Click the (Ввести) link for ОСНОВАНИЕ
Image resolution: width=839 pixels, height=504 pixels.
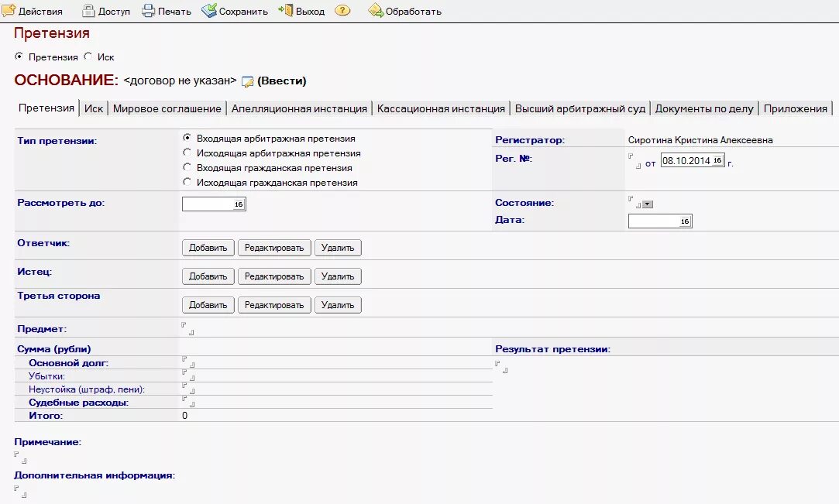282,81
